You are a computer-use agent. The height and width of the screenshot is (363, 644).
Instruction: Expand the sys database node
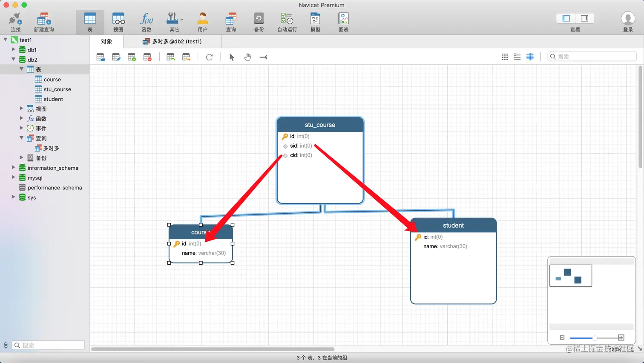coord(13,197)
